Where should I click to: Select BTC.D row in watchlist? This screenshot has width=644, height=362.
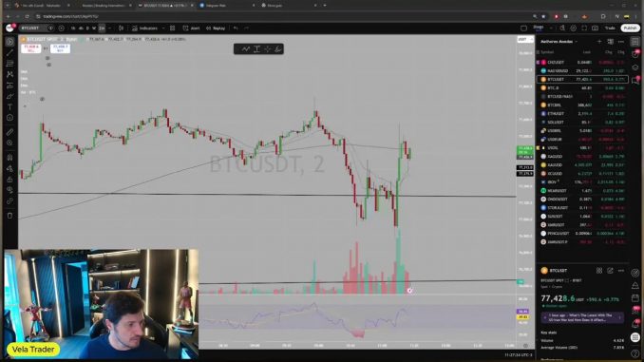tap(582, 88)
